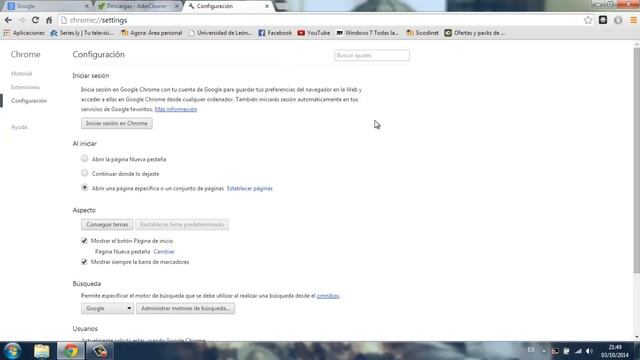Image resolution: width=640 pixels, height=360 pixels.
Task: Close the Configuración tab
Action: pyautogui.click(x=267, y=6)
